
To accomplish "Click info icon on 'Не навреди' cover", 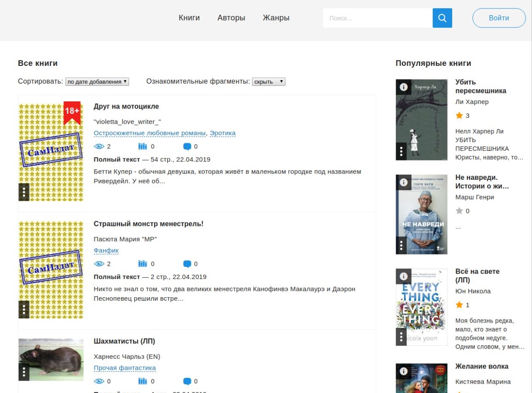I will pyautogui.click(x=403, y=182).
